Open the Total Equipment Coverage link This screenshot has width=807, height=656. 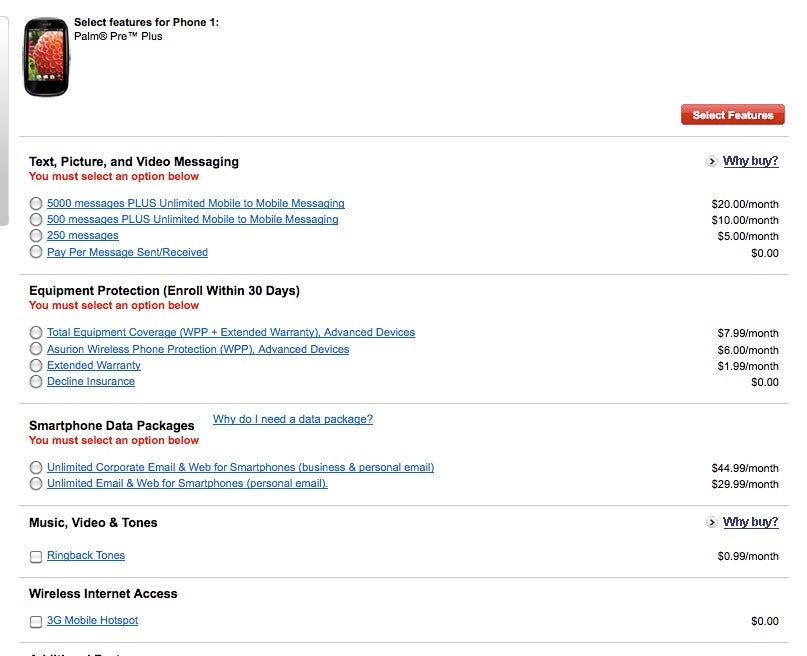[231, 332]
